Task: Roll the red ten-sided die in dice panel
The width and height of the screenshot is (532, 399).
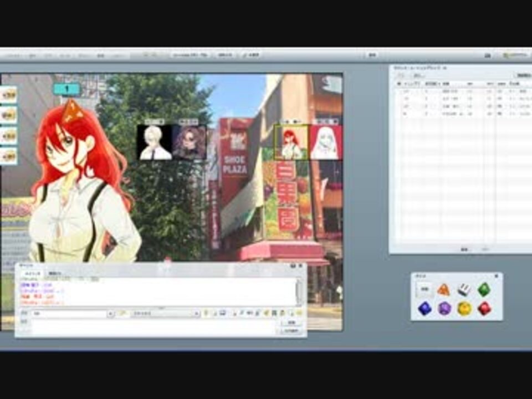Action: [484, 309]
